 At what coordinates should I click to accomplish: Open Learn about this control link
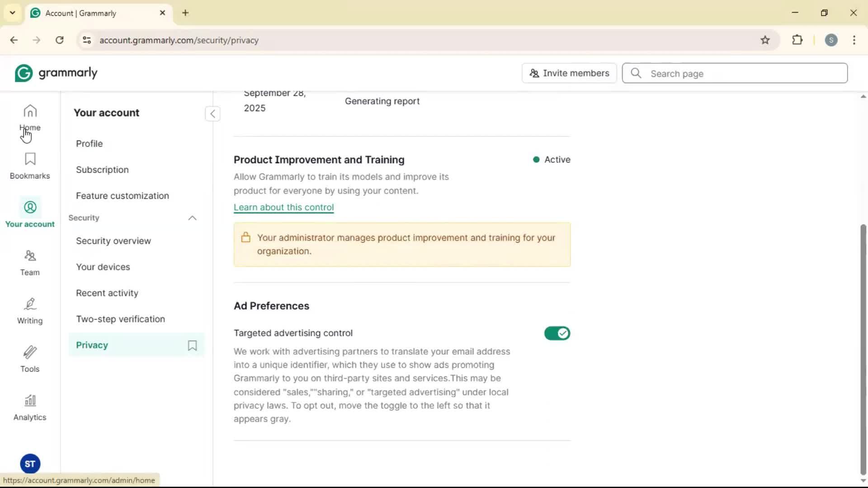coord(283,207)
